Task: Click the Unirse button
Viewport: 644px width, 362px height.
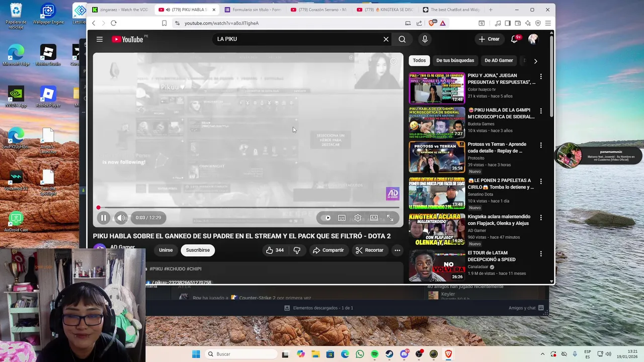Action: tap(166, 250)
